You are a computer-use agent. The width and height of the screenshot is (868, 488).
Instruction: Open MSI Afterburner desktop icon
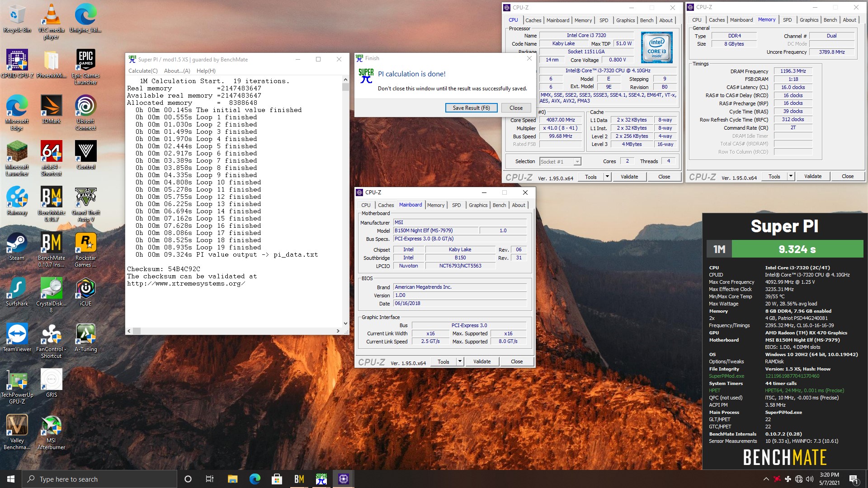point(51,432)
